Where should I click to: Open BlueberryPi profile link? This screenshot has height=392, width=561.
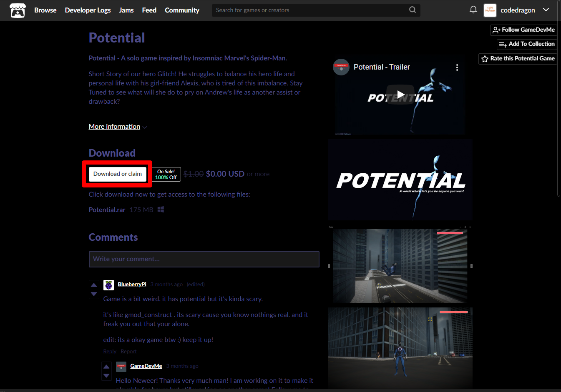coord(132,285)
